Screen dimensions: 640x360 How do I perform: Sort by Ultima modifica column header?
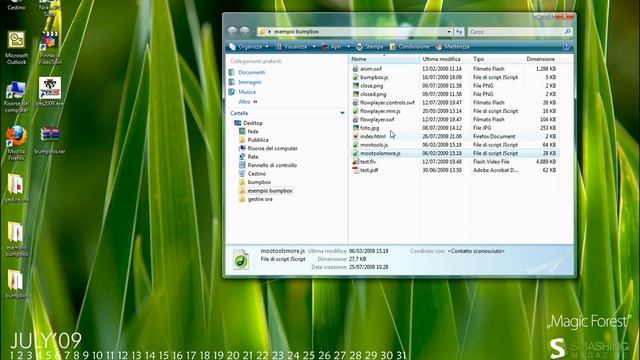[445, 59]
